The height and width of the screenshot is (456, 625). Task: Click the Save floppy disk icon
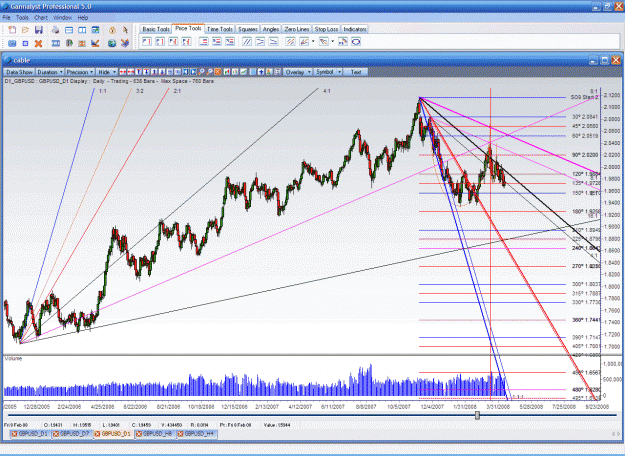coord(39,30)
